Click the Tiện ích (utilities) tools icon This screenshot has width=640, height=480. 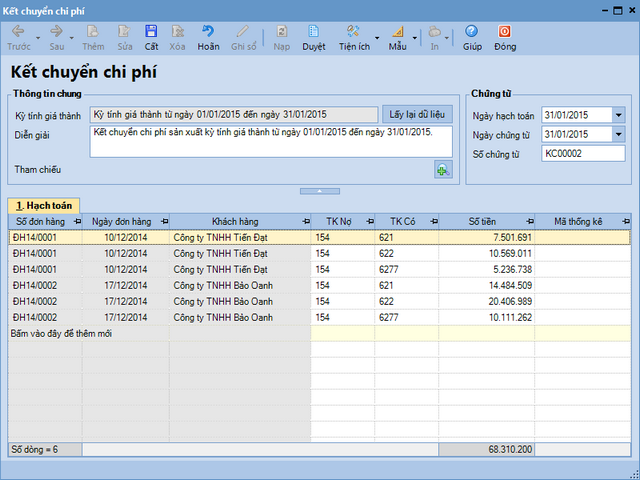[x=353, y=31]
